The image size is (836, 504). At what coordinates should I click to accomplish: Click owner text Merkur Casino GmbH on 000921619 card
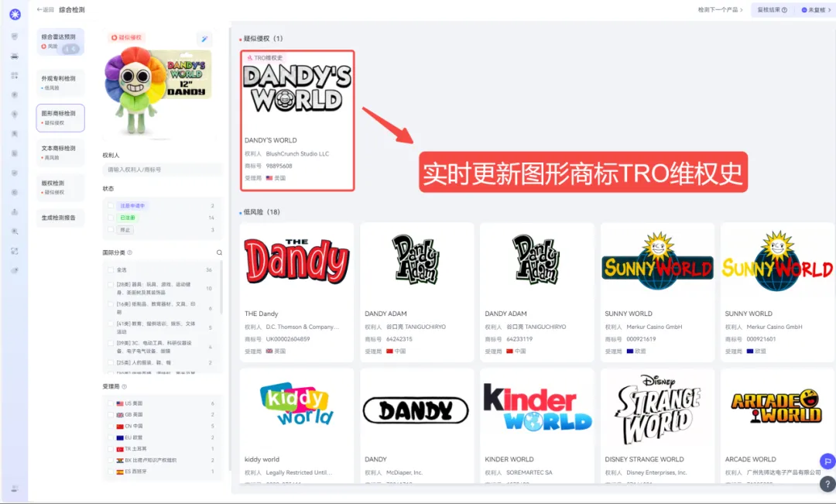coord(654,327)
